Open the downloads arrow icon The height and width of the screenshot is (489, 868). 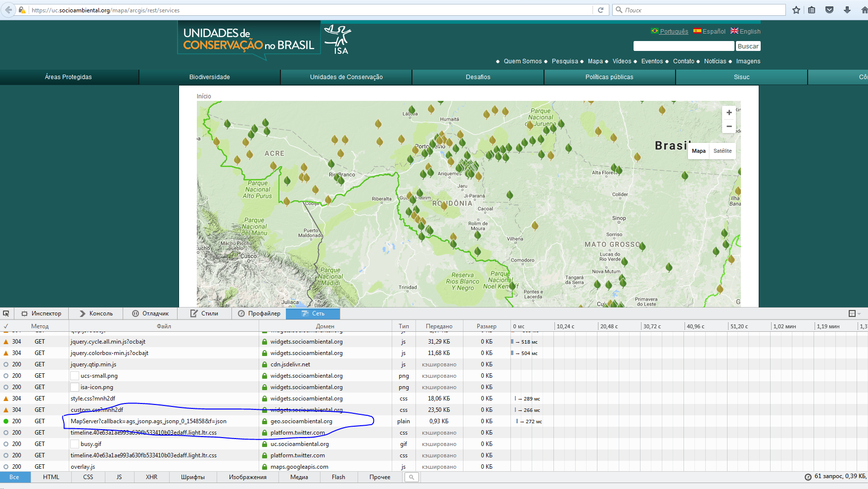pos(847,10)
